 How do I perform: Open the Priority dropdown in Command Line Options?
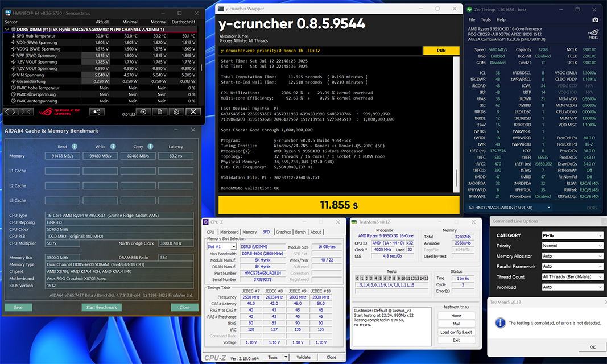(x=572, y=246)
